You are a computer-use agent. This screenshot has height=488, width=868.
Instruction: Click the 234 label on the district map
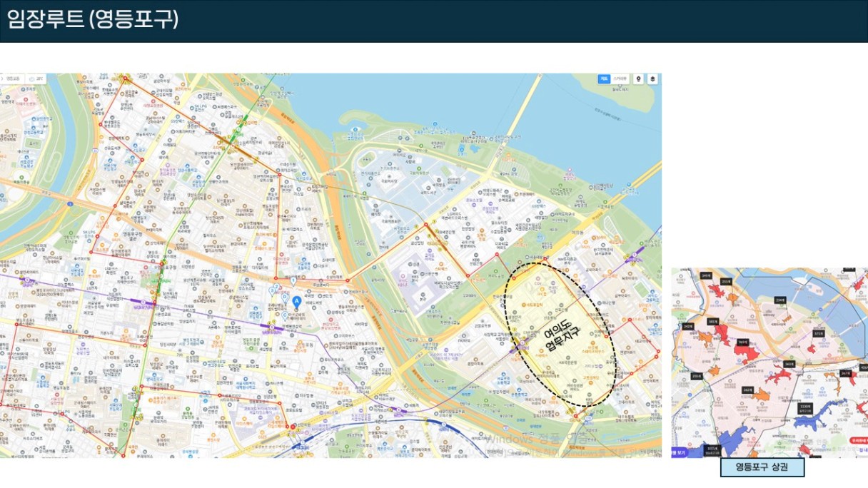(780, 300)
